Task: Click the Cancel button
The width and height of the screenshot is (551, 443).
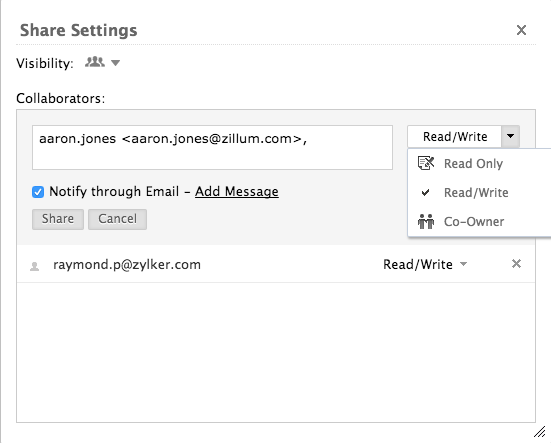Action: click(117, 219)
